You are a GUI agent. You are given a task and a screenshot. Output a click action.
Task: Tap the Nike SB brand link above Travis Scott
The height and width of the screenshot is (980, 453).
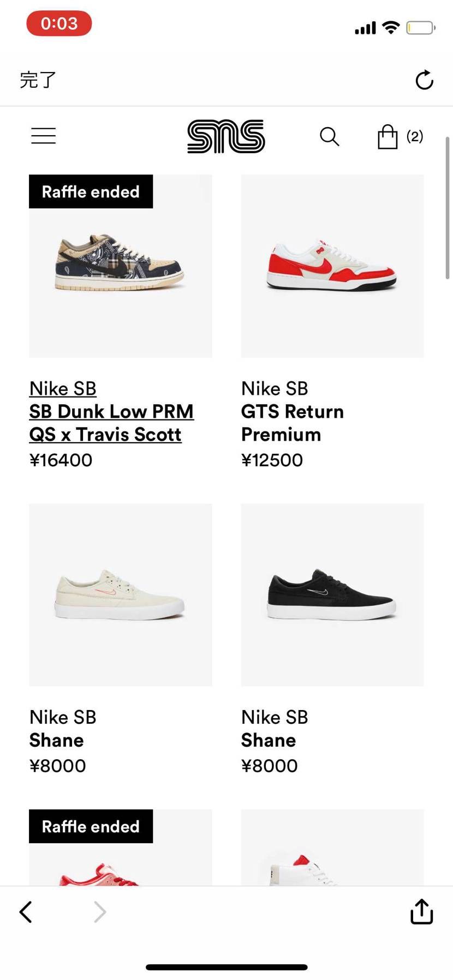(x=63, y=388)
